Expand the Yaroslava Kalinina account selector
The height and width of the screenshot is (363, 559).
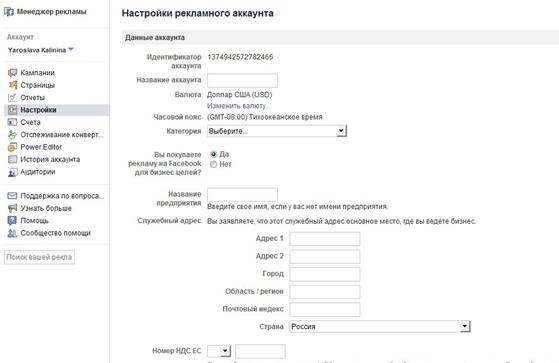(x=41, y=50)
